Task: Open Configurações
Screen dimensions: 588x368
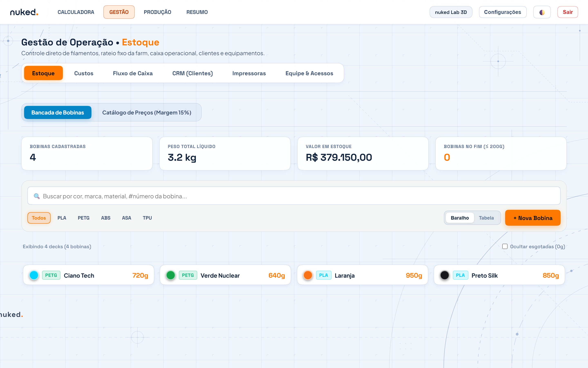Action: (502, 12)
